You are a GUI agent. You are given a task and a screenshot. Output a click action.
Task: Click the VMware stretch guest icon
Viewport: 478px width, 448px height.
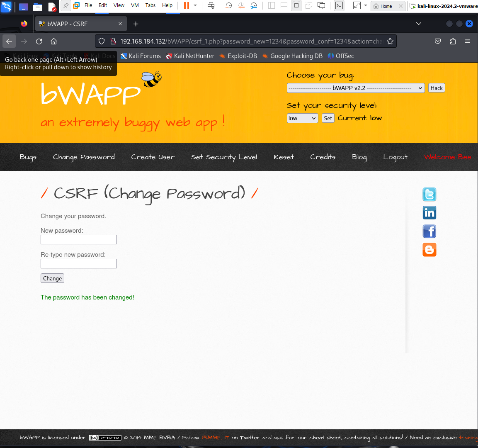point(357,5)
